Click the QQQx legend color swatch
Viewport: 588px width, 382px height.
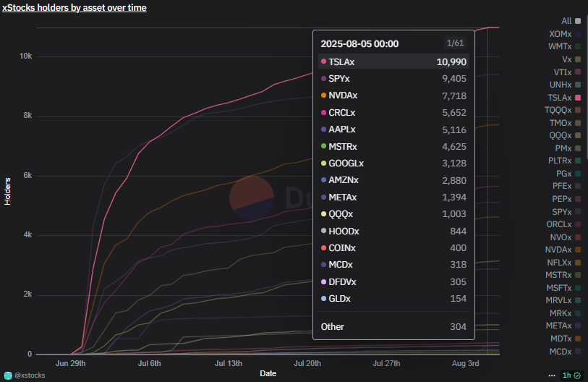click(x=578, y=135)
